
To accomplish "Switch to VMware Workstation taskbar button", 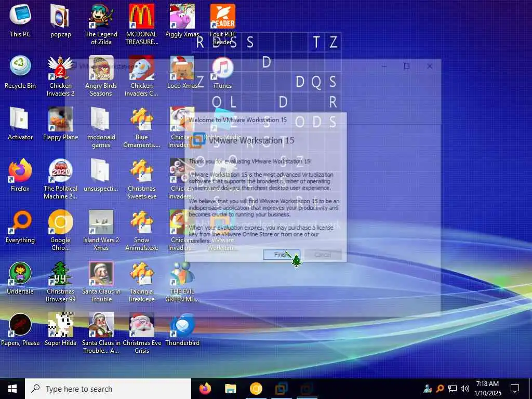I will click(x=282, y=389).
